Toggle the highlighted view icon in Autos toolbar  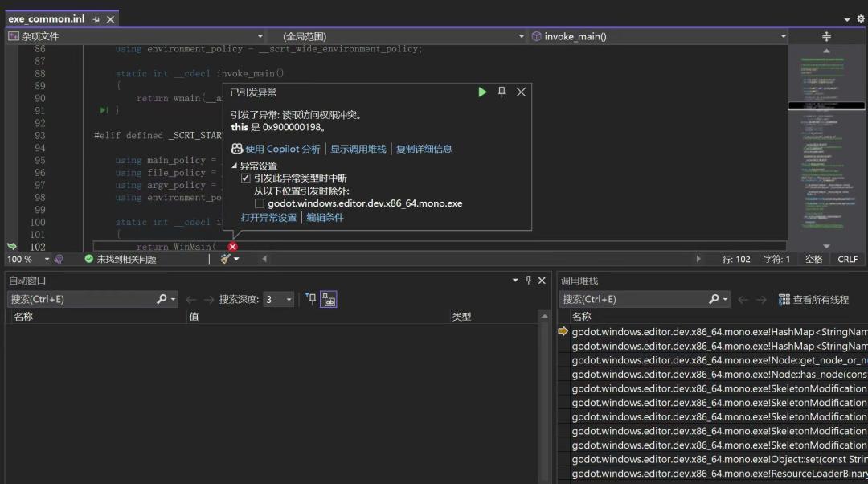[x=329, y=299]
